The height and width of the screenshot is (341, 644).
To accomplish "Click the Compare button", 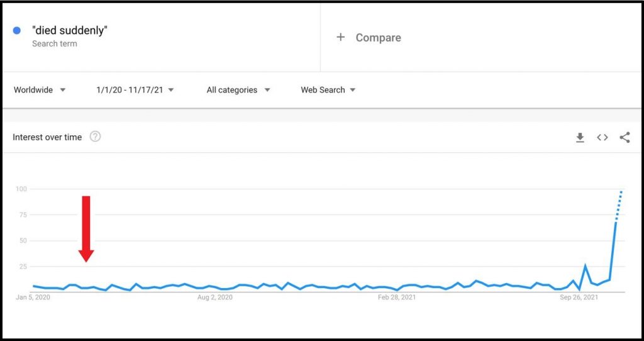I will pyautogui.click(x=378, y=38).
